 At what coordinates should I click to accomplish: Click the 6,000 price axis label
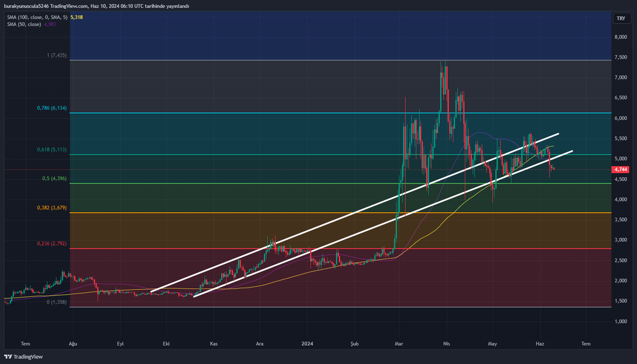tap(621, 118)
